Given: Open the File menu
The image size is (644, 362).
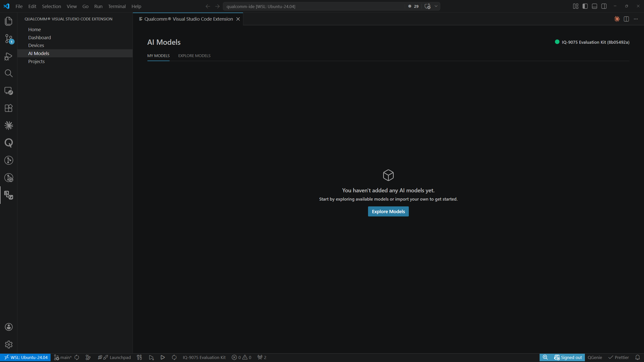Looking at the screenshot, I should click(x=19, y=6).
